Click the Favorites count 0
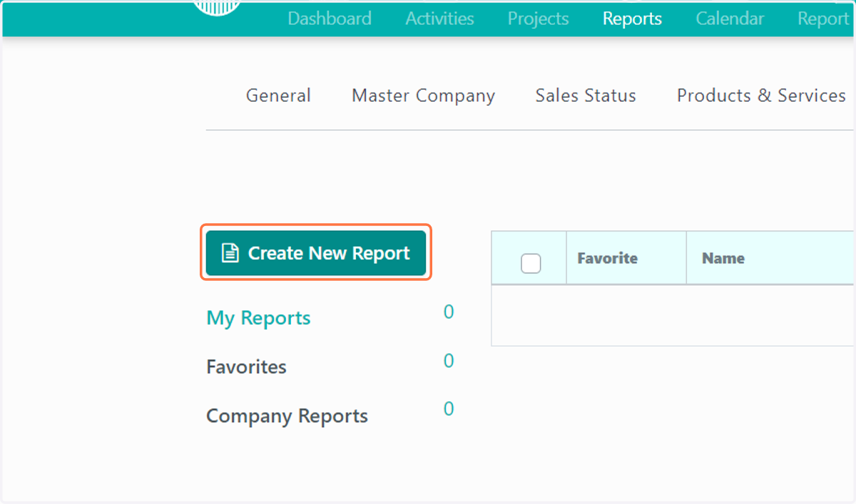 point(449,361)
